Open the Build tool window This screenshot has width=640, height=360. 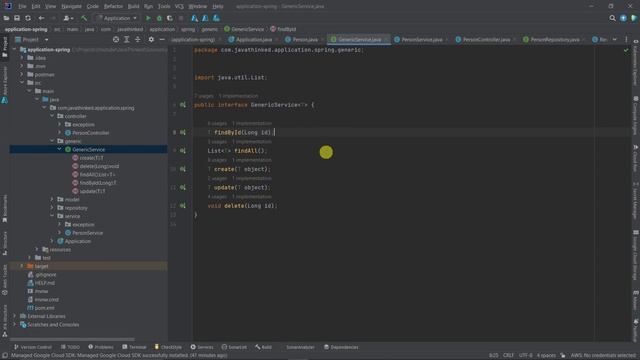tap(263, 347)
